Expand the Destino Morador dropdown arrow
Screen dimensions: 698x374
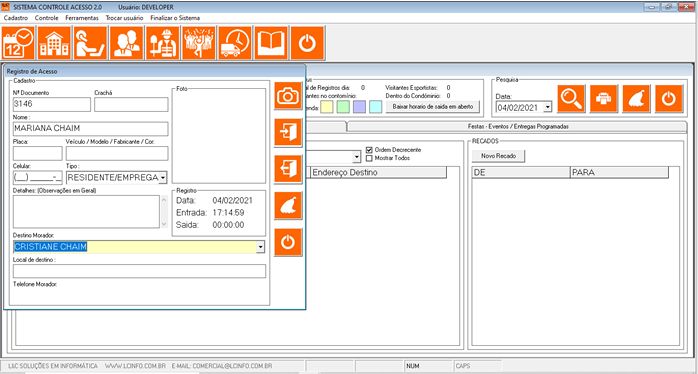[261, 247]
